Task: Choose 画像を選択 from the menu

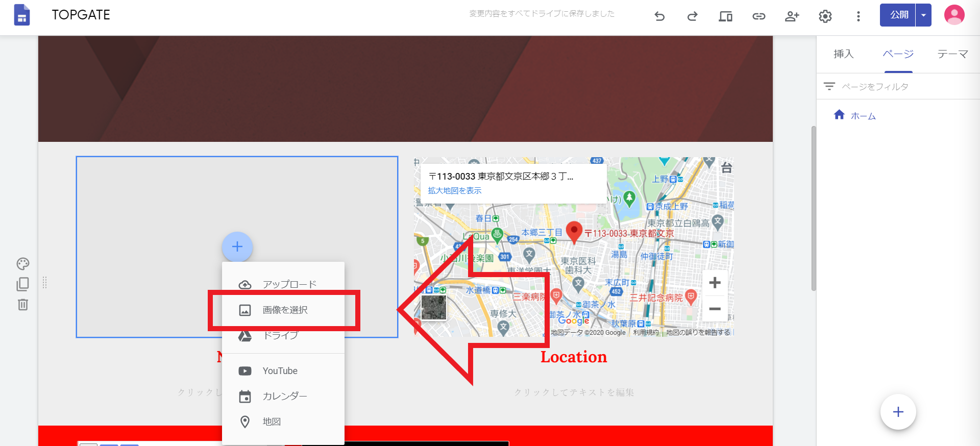Action: [x=283, y=310]
